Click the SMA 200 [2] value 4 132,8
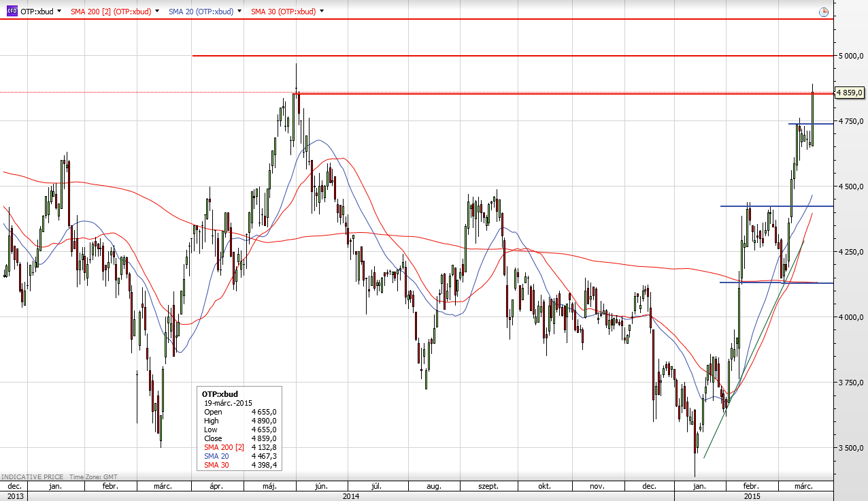The image size is (868, 501). pyautogui.click(x=263, y=447)
